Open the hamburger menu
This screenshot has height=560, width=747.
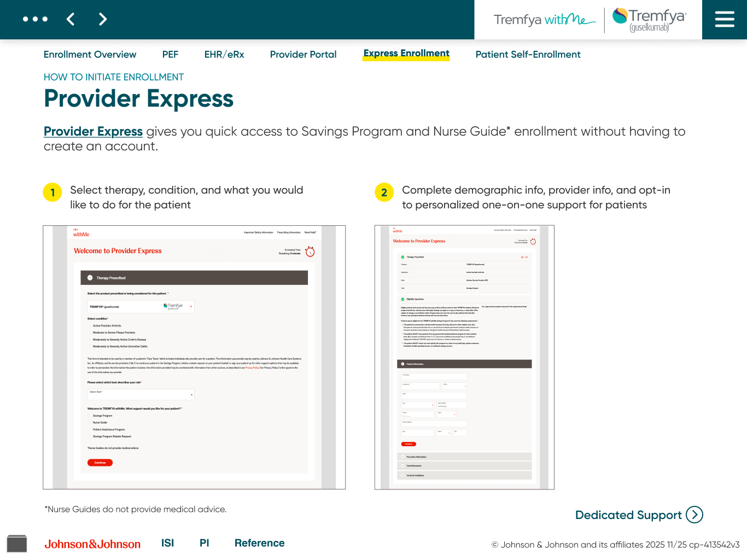pos(725,20)
